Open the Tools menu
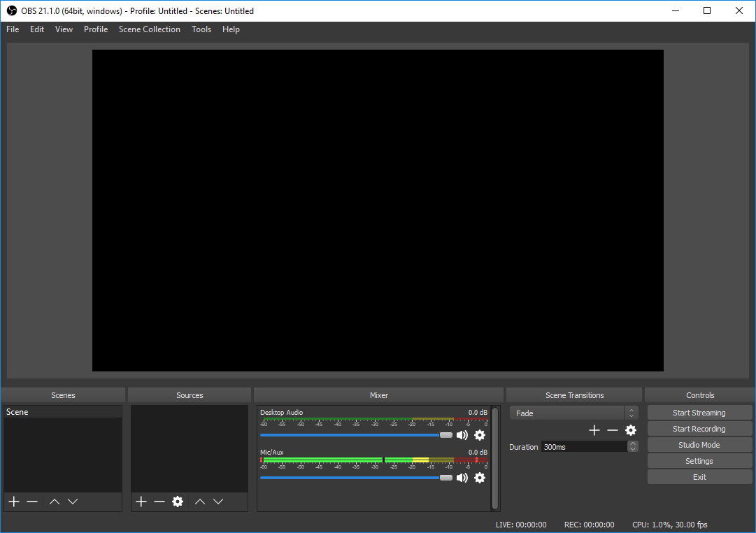This screenshot has height=533, width=756. click(201, 29)
